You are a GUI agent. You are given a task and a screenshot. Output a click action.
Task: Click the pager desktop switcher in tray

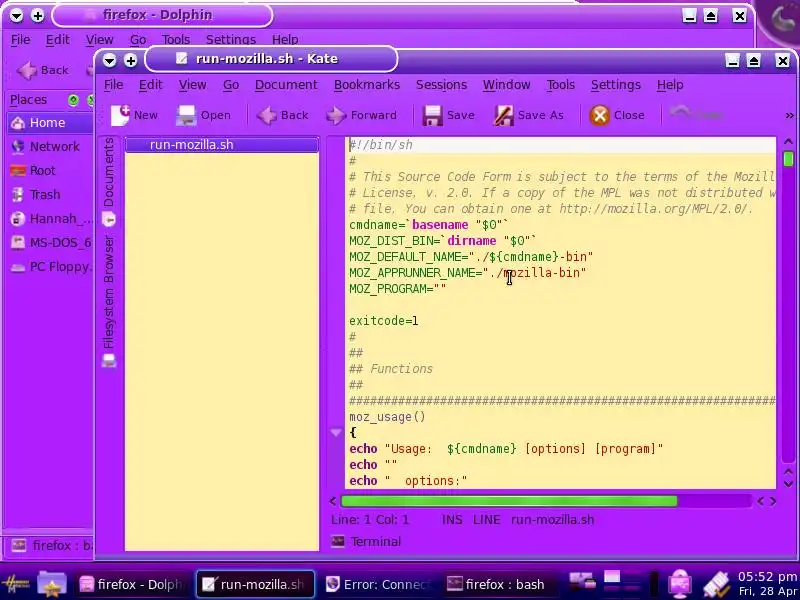(623, 582)
